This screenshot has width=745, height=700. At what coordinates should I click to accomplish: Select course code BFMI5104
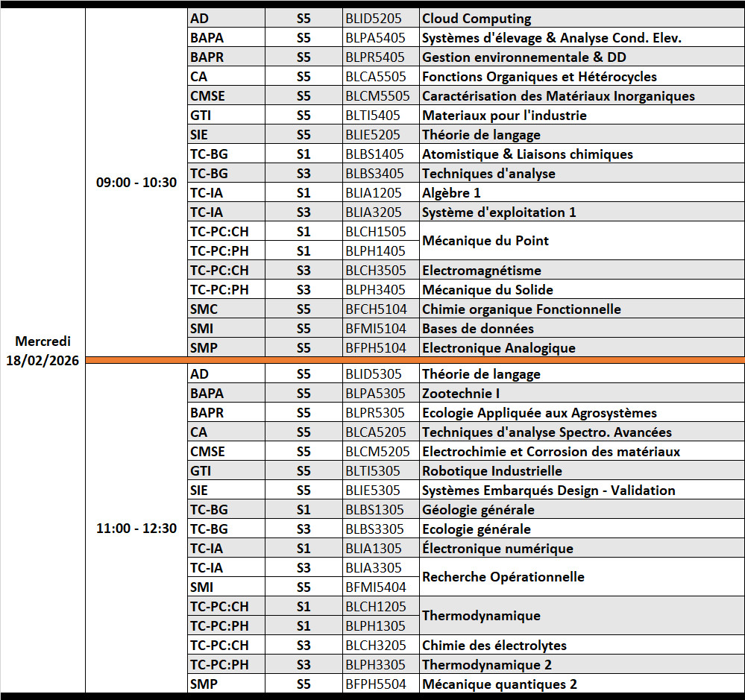tap(376, 329)
